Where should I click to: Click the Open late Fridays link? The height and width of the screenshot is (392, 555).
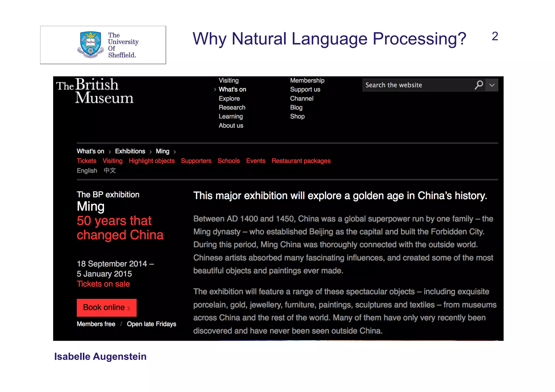tap(151, 324)
